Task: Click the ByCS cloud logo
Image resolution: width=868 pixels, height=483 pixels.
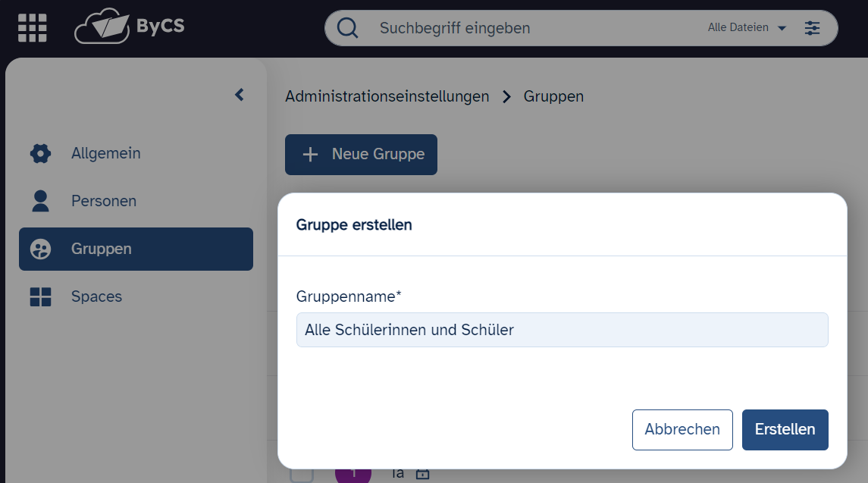Action: pyautogui.click(x=130, y=26)
